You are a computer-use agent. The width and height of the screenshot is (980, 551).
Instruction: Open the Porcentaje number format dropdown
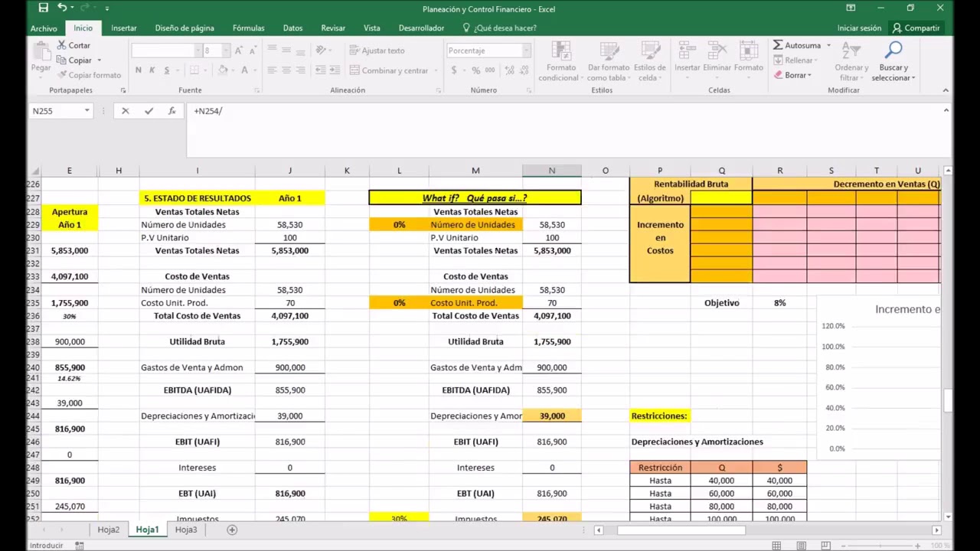[526, 51]
